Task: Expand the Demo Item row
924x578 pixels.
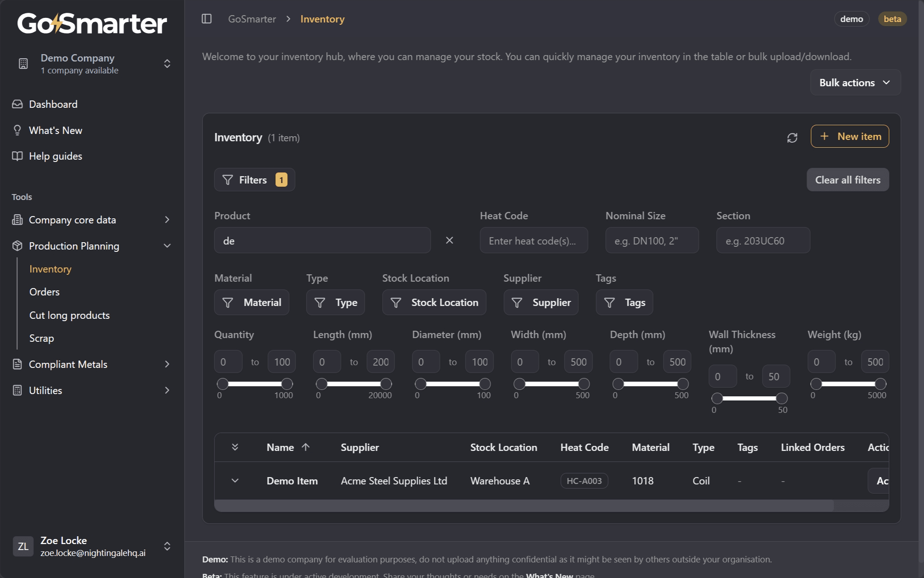Action: click(x=235, y=481)
